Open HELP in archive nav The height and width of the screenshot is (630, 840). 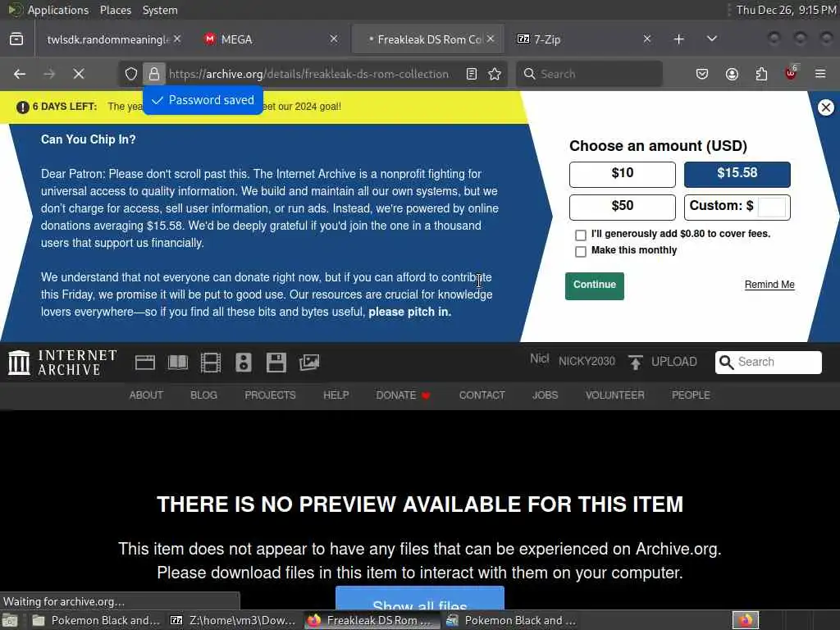click(x=336, y=395)
